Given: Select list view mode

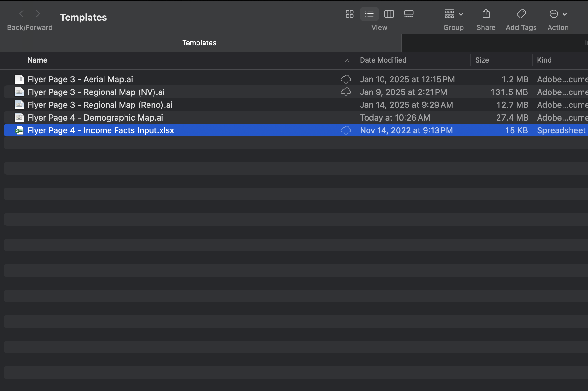Looking at the screenshot, I should (369, 14).
